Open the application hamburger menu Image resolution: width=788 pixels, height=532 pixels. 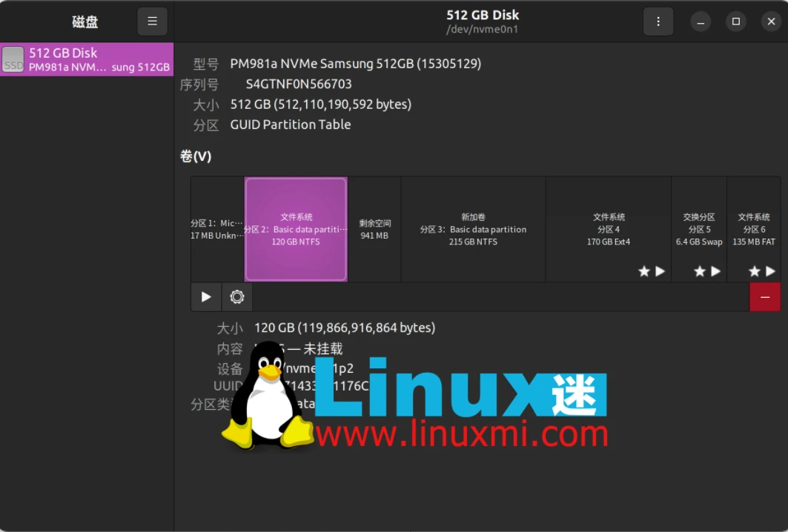coord(152,21)
